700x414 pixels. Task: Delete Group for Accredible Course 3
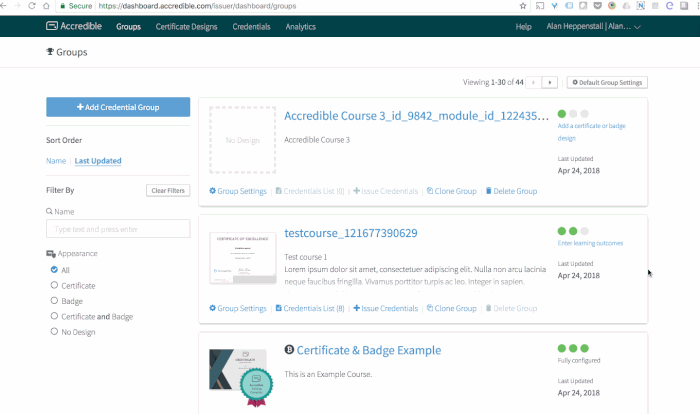tap(512, 191)
